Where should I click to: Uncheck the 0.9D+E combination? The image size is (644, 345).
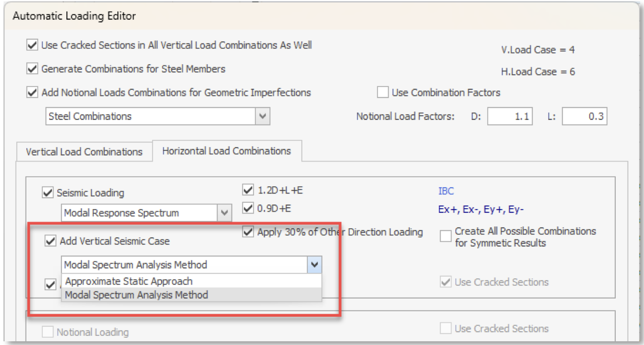click(248, 208)
